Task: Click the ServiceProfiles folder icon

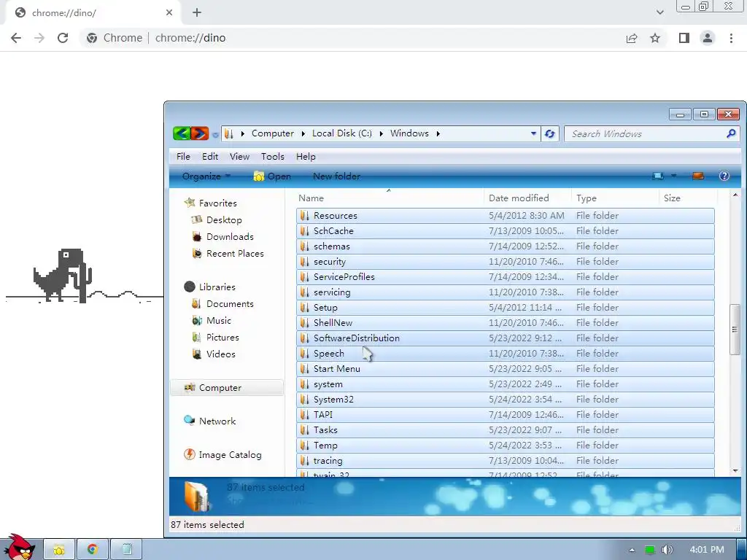Action: point(304,276)
